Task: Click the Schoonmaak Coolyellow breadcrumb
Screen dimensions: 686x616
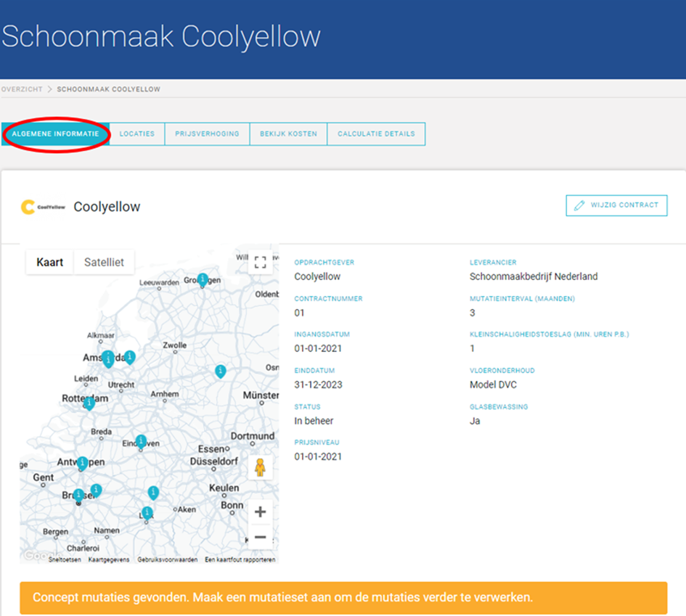Action: point(108,89)
